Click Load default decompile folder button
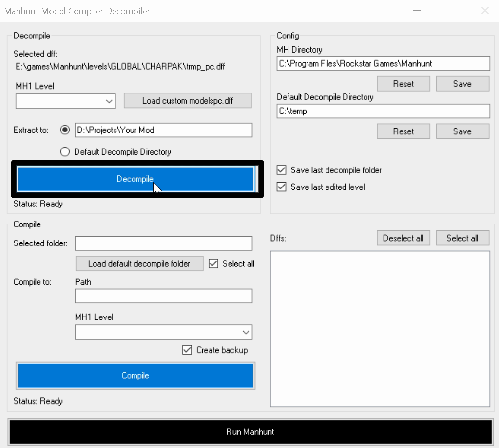The image size is (499, 448). coord(139,263)
